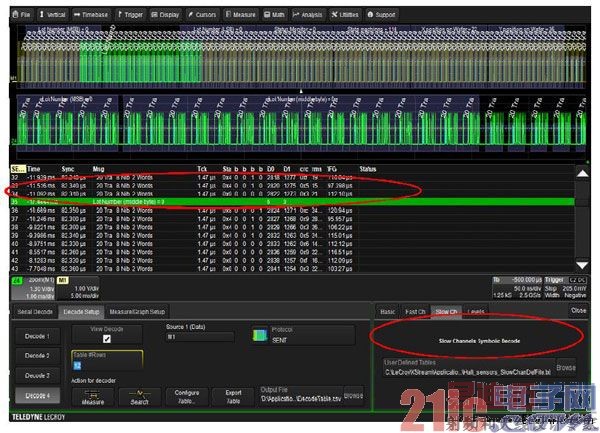
Task: Click the Protocol color icon
Action: coord(260,335)
